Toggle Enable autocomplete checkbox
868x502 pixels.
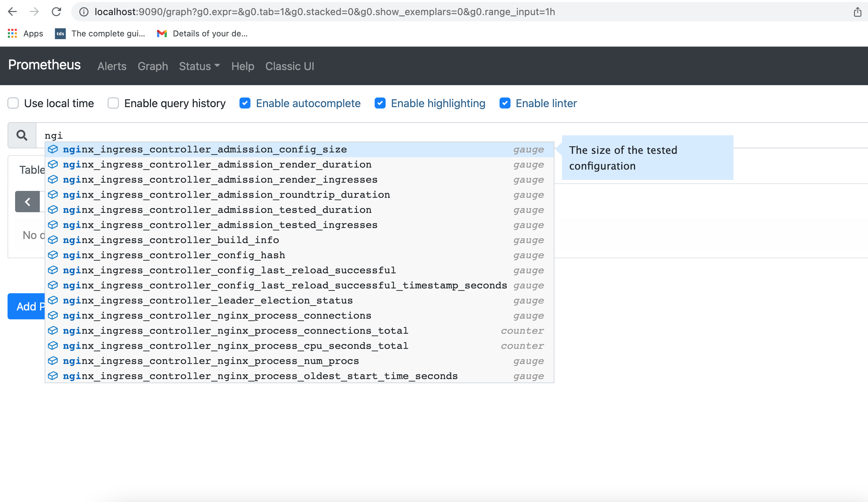245,103
